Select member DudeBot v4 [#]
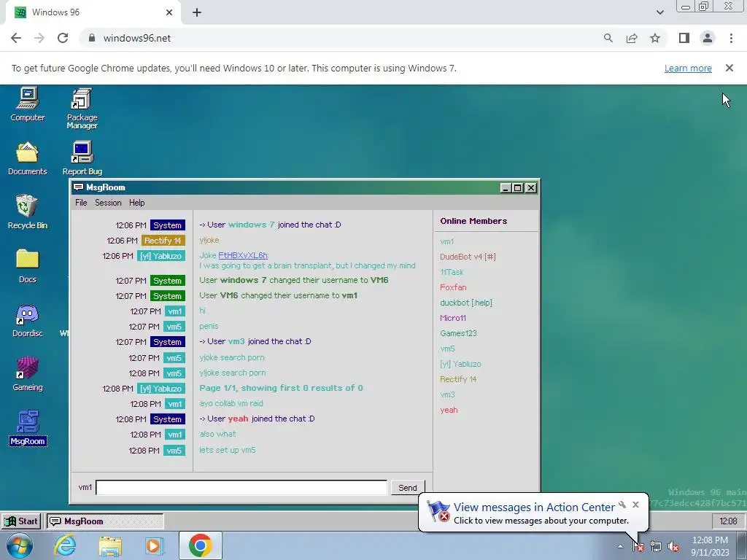Image resolution: width=747 pixels, height=560 pixels. [x=468, y=257]
